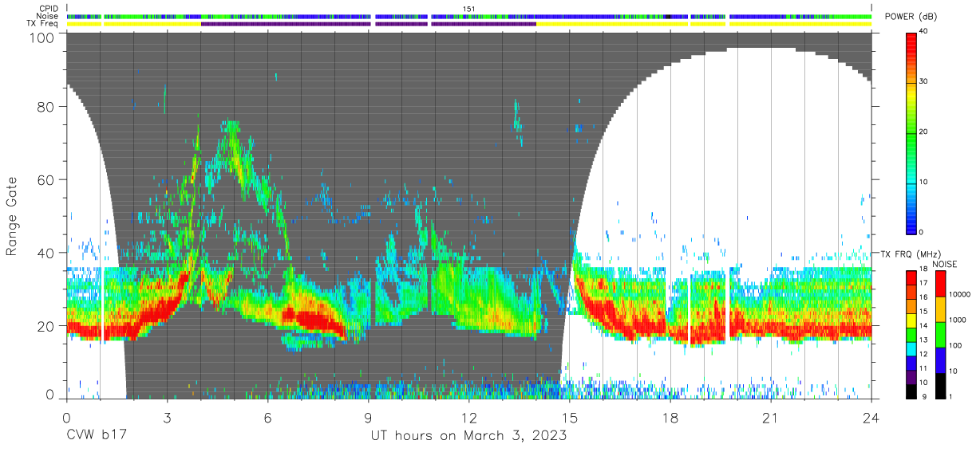Click the '60' tick on Range Gate axis
Viewport: 980px width, 452px height.
[x=46, y=180]
